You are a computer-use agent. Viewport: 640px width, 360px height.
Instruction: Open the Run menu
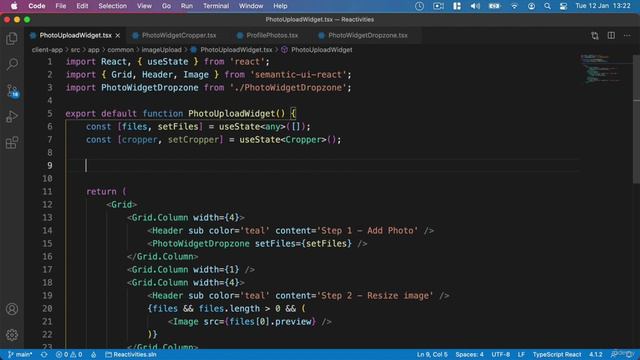coord(187,6)
